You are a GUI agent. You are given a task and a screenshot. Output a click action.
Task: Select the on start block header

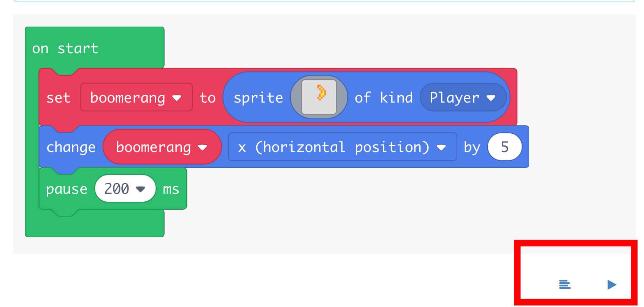65,48
